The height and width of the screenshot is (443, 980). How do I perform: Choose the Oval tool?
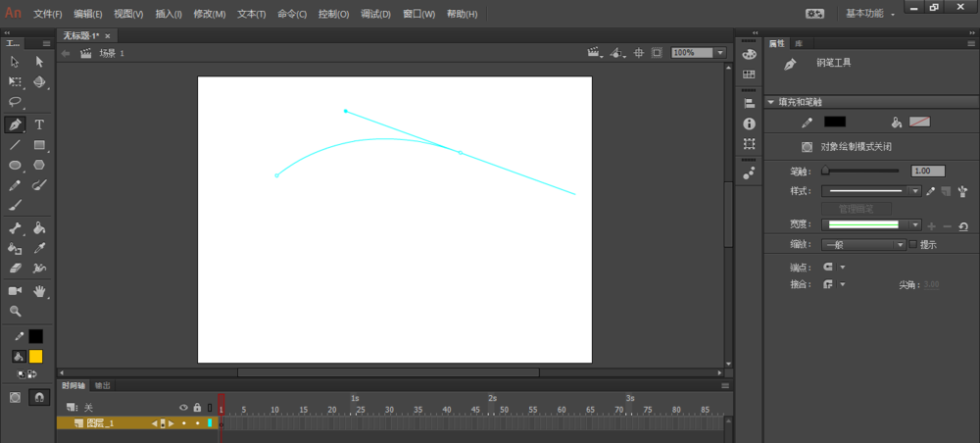(x=15, y=166)
